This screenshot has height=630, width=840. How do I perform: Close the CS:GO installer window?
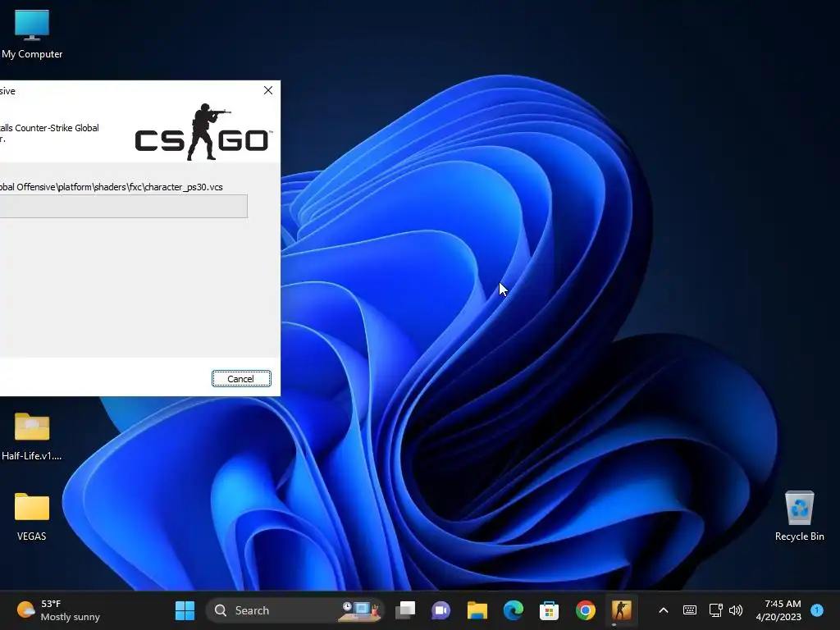click(268, 90)
